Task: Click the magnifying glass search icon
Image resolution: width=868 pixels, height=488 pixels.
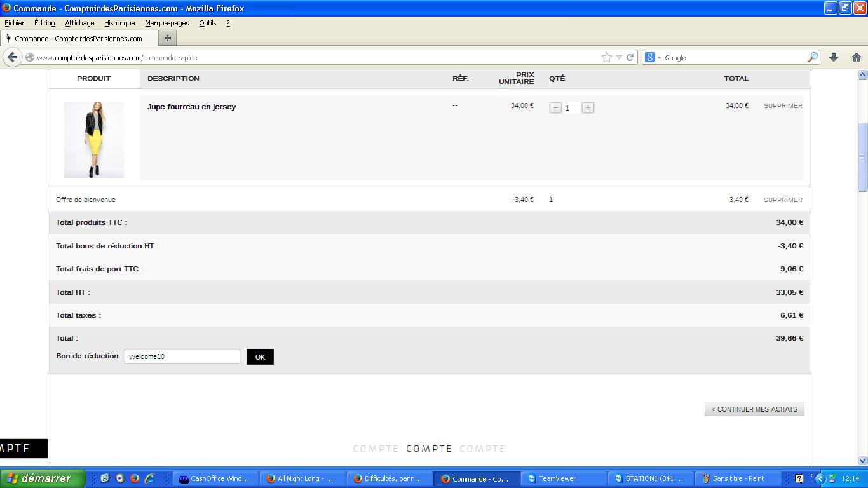Action: [812, 57]
